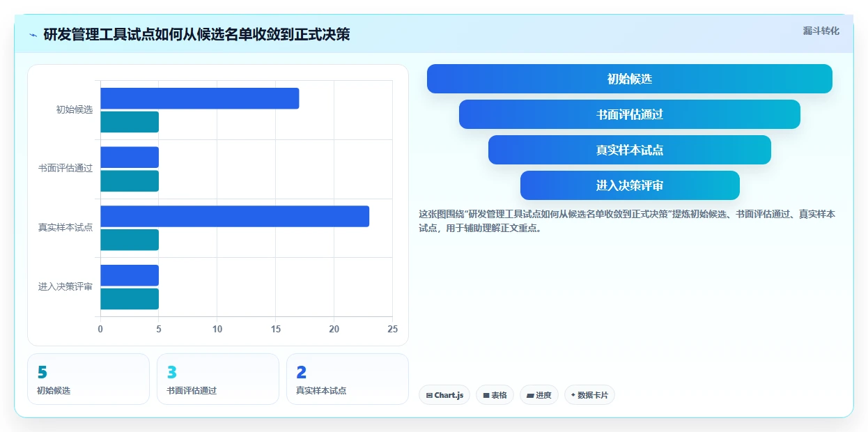868x432 pixels.
Task: Click the x-axis tick value 0
Action: (x=100, y=329)
